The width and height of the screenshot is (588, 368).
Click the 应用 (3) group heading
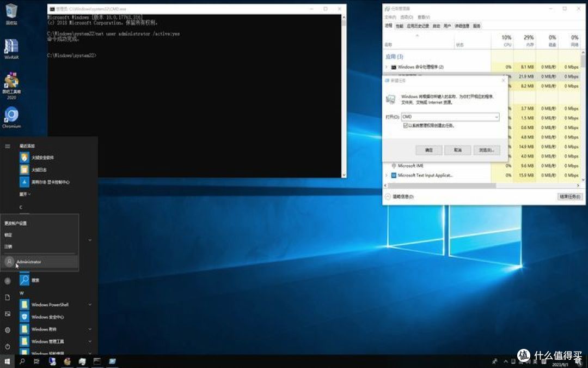394,57
